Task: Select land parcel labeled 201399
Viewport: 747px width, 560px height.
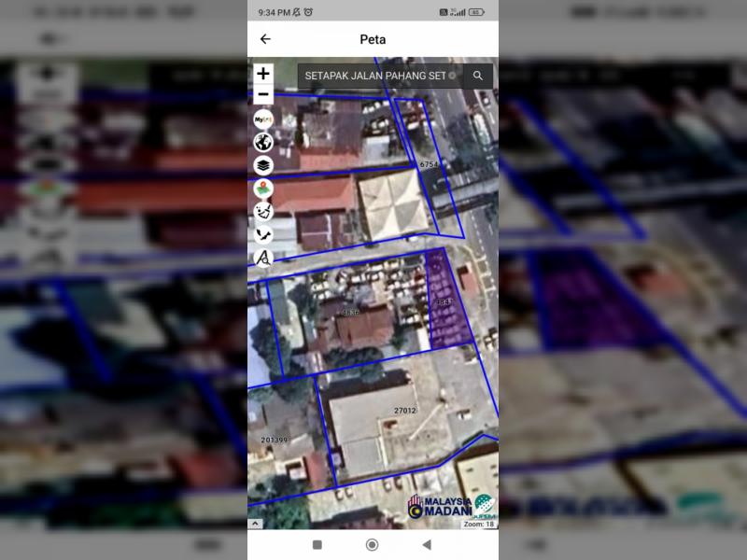Action: [274, 440]
